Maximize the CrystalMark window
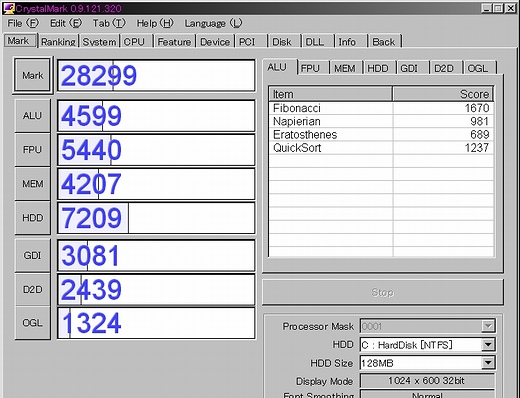The height and width of the screenshot is (398, 520). coord(498,8)
